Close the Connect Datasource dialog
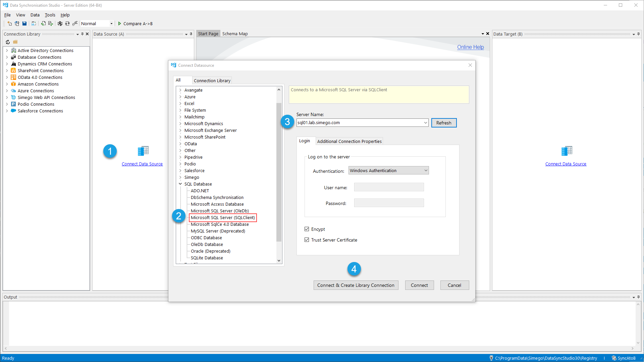 click(x=470, y=65)
